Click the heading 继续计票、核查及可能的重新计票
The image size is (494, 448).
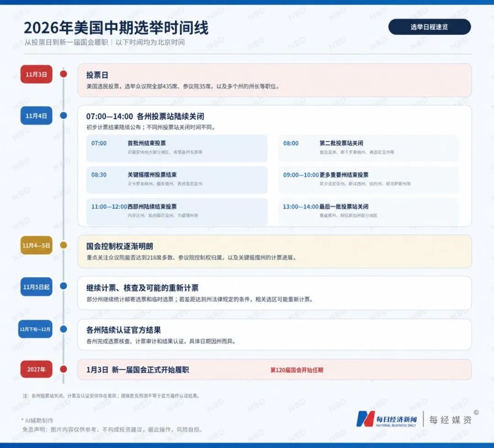[142, 288]
